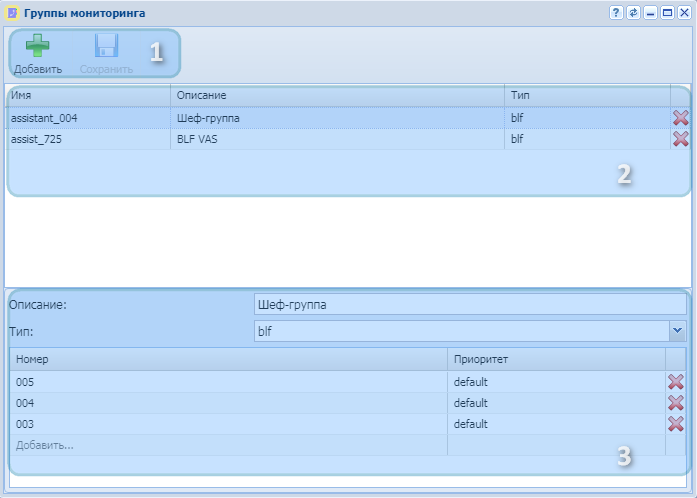Click the green plus Add icon
Viewport: 697px width, 498px height.
click(x=38, y=47)
